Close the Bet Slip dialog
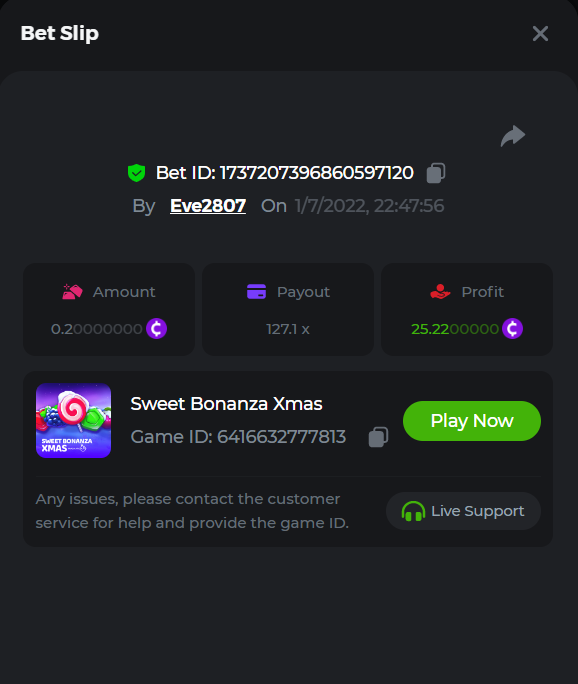This screenshot has width=578, height=684. point(540,34)
